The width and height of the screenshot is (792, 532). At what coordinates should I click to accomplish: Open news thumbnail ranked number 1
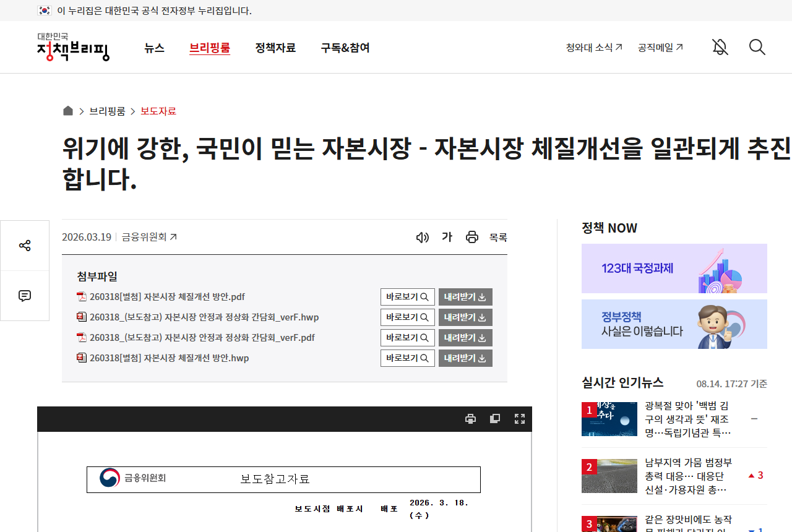(x=609, y=419)
